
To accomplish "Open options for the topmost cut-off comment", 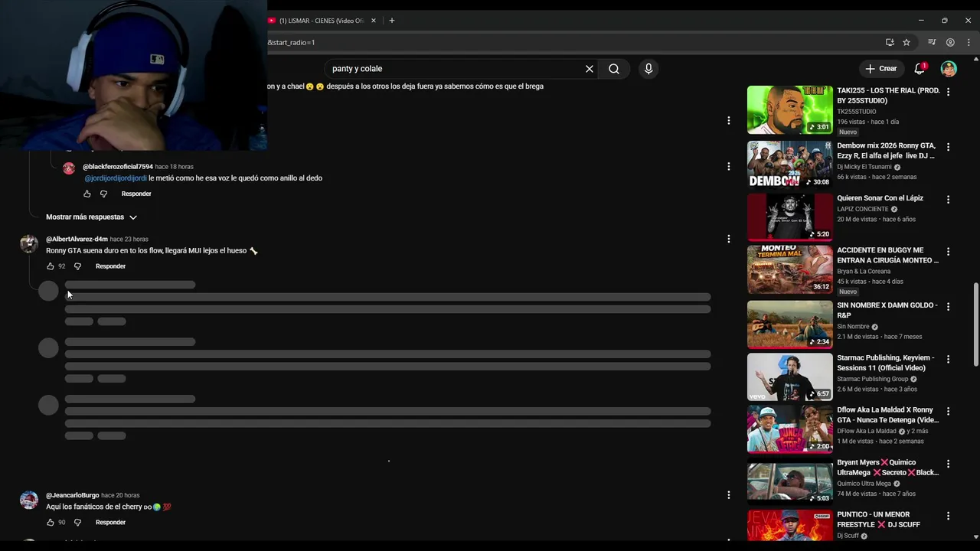I will pyautogui.click(x=728, y=120).
